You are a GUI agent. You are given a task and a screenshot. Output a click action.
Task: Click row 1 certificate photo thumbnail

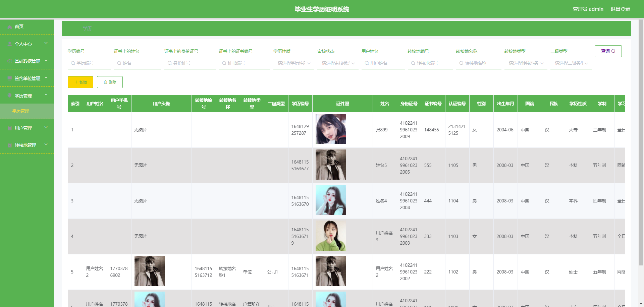[330, 129]
